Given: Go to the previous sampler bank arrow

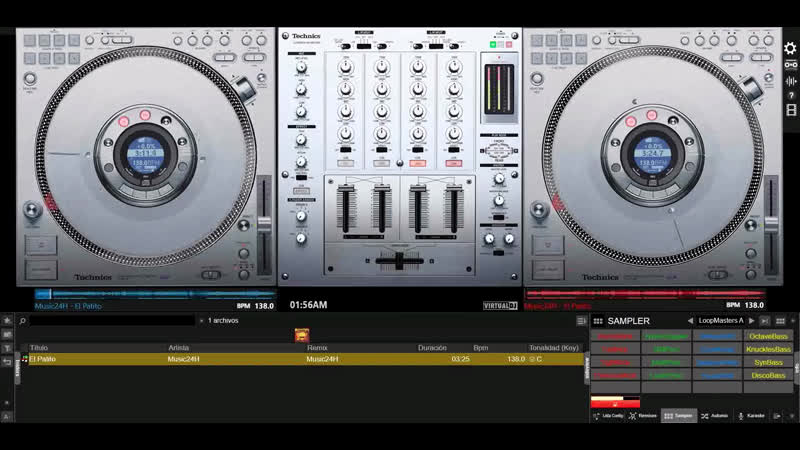Looking at the screenshot, I should point(690,321).
